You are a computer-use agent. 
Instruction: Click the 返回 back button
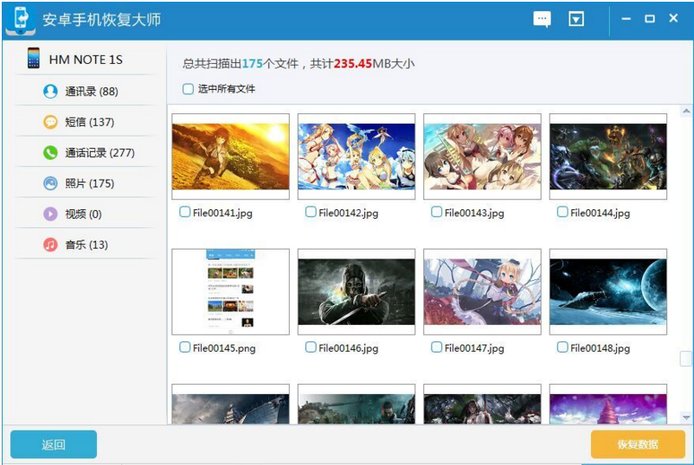54,444
